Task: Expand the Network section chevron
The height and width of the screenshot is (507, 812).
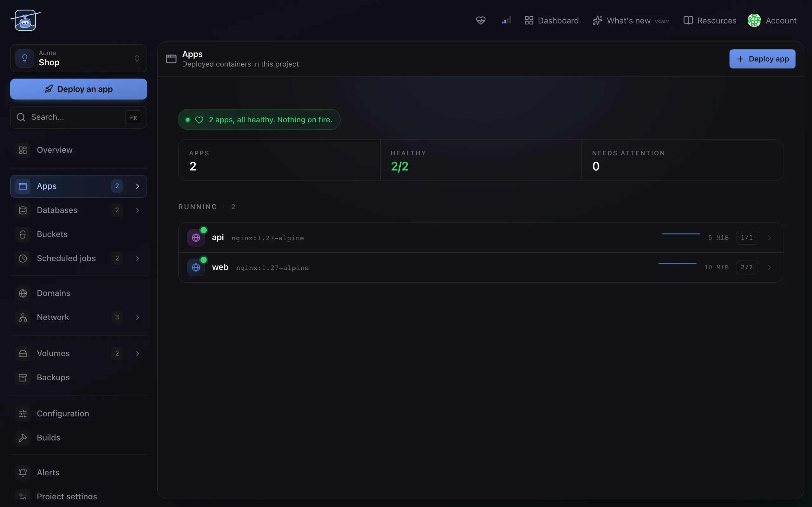Action: click(138, 317)
